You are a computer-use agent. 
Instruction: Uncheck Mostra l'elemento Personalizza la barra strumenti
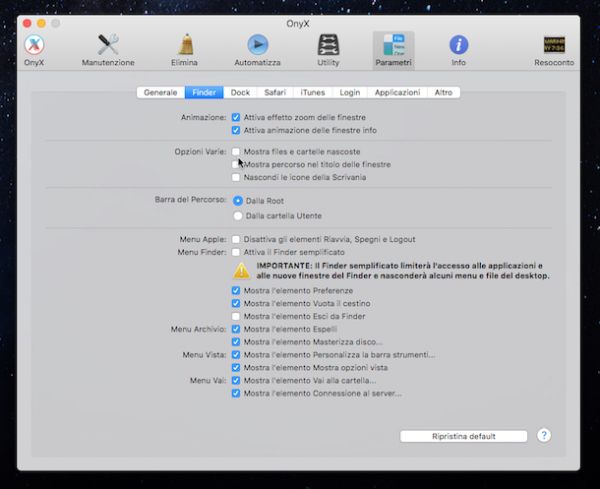[236, 355]
